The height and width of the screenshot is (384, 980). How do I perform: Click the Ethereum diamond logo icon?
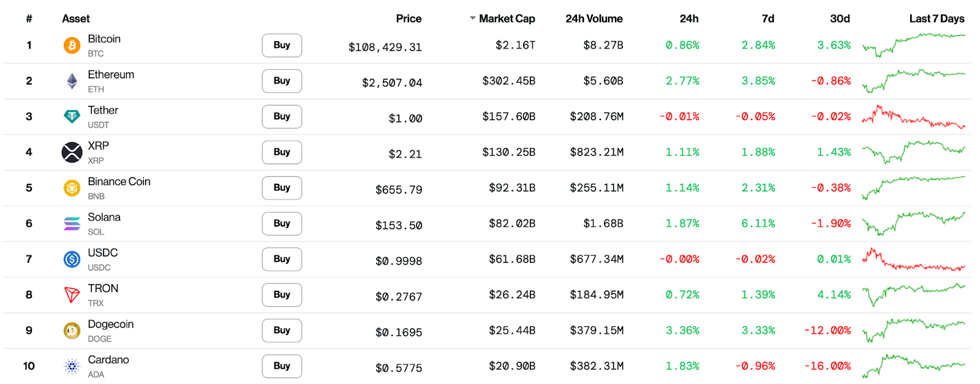(72, 81)
